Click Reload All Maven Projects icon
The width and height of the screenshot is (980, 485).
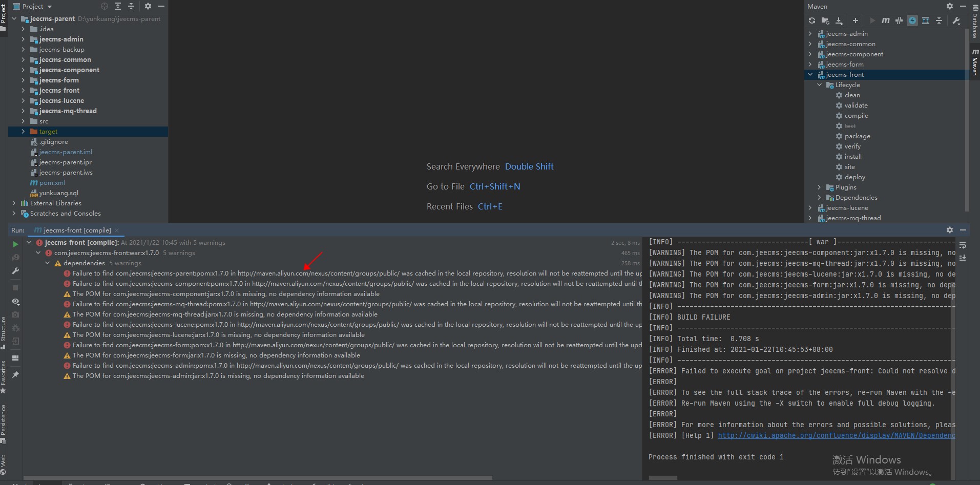coord(812,20)
